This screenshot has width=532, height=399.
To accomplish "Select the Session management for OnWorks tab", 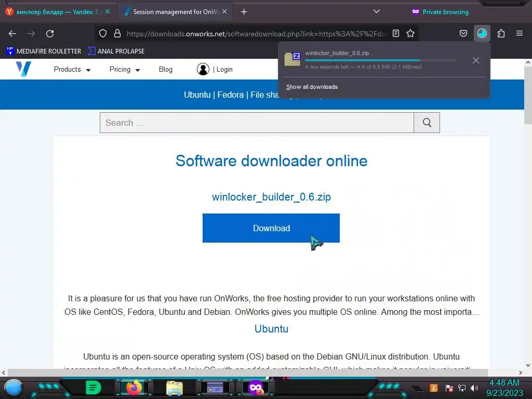I will pos(175,12).
